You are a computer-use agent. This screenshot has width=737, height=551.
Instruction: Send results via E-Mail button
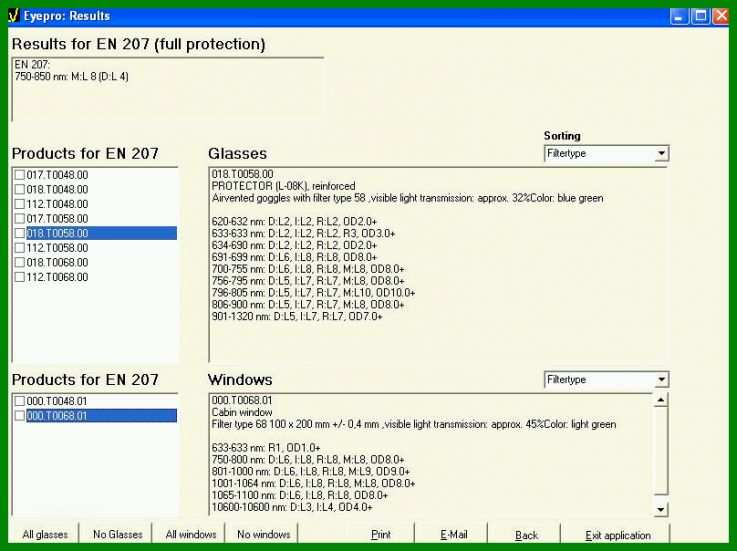pyautogui.click(x=454, y=535)
